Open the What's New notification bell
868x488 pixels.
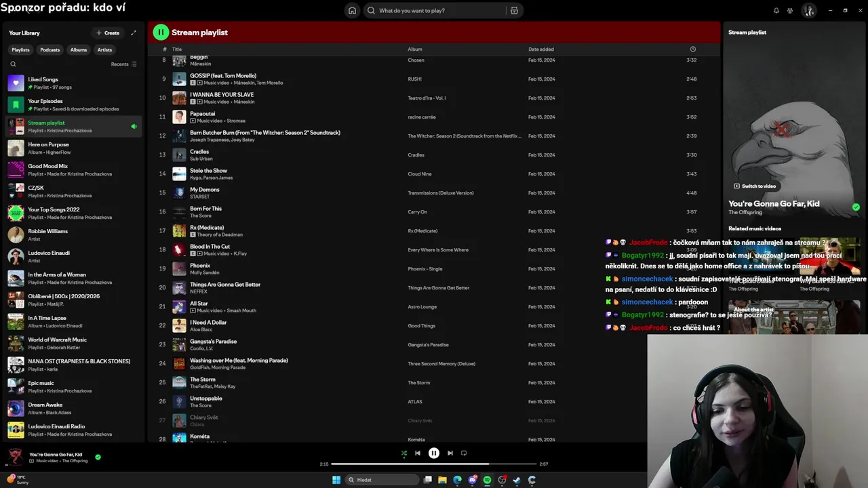click(776, 10)
